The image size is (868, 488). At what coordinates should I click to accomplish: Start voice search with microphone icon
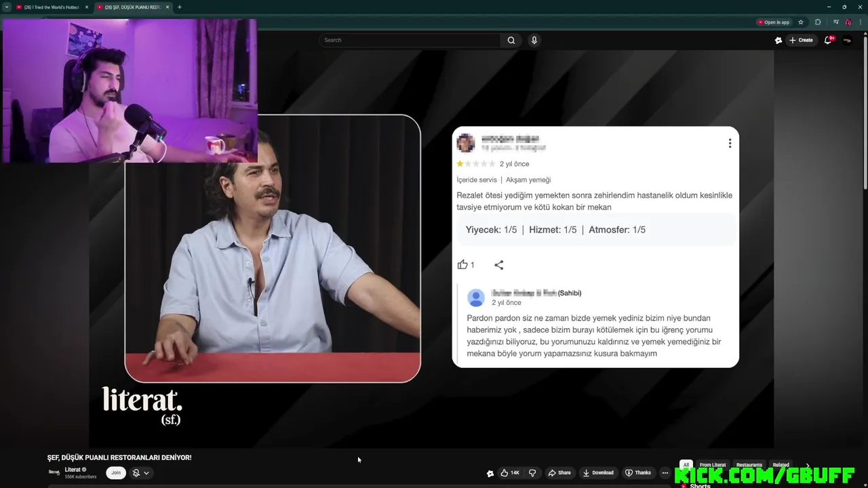[534, 40]
